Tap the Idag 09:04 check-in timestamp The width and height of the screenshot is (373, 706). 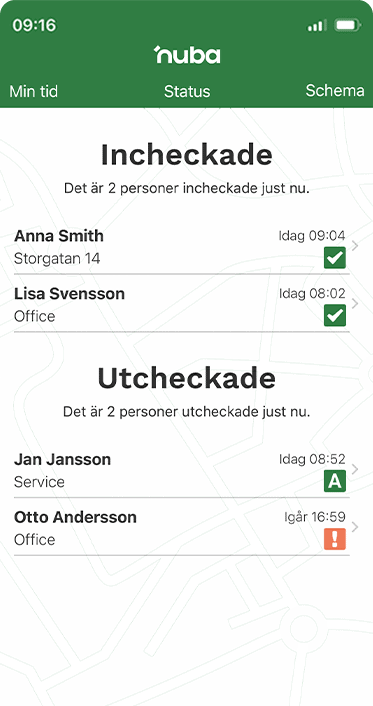312,235
